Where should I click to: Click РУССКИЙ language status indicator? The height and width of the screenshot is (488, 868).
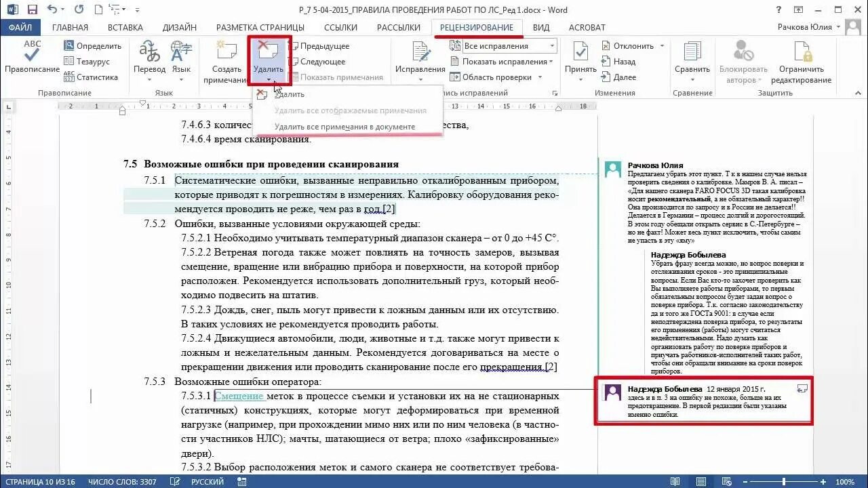click(208, 482)
